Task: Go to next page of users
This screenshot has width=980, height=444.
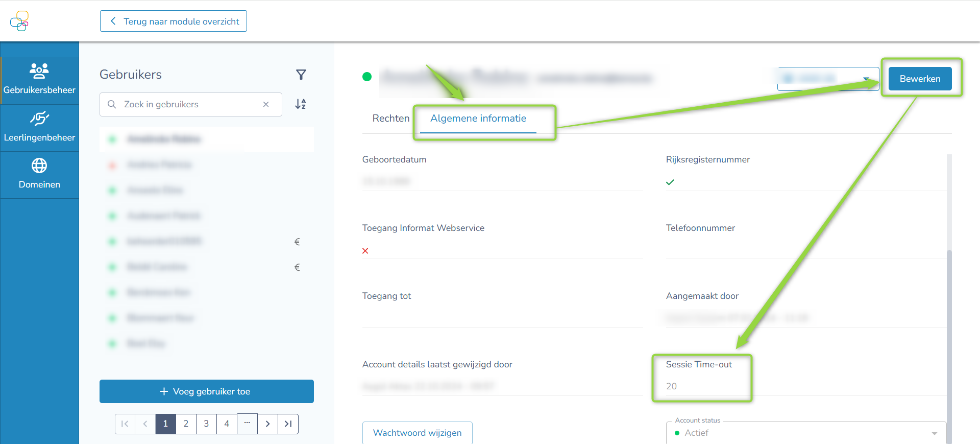Action: point(267,424)
